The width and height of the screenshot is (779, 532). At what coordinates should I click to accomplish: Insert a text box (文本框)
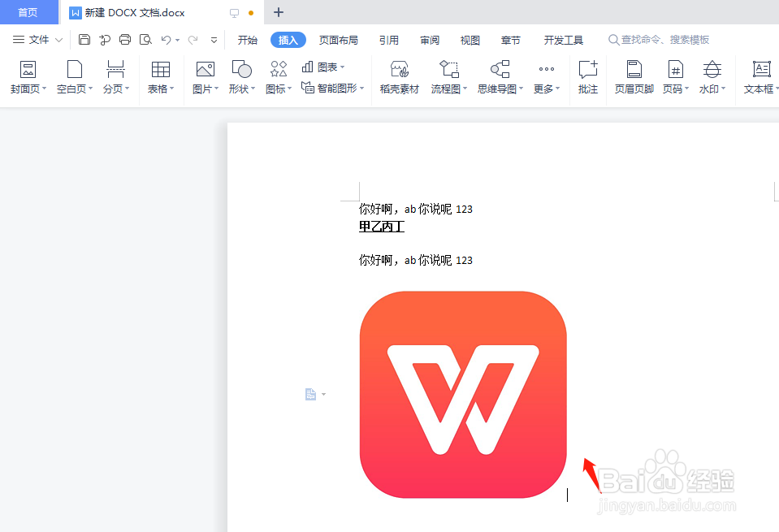[760, 77]
